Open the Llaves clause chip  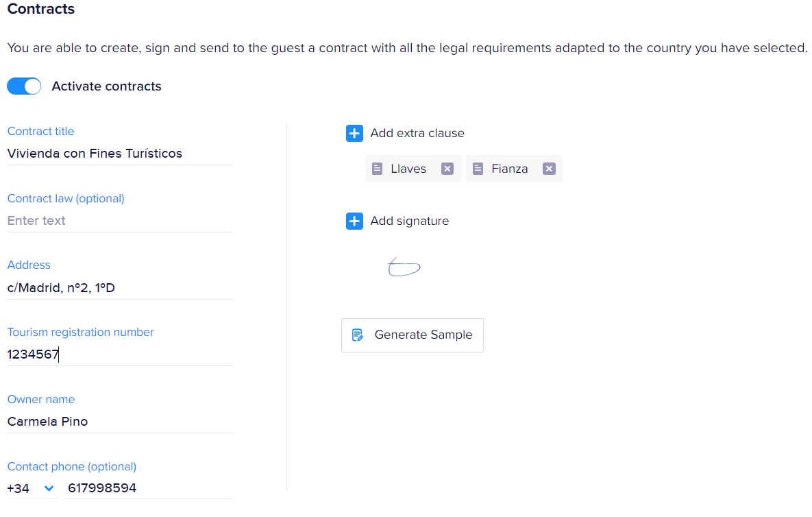click(x=408, y=169)
